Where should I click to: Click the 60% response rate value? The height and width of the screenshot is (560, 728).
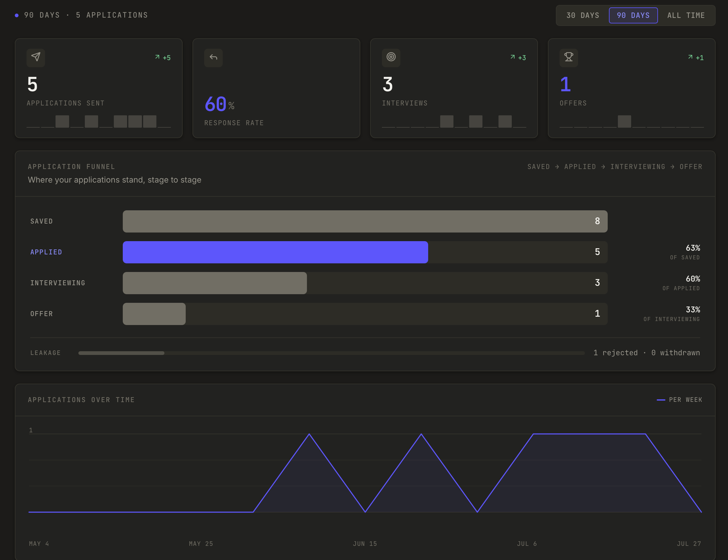point(219,104)
